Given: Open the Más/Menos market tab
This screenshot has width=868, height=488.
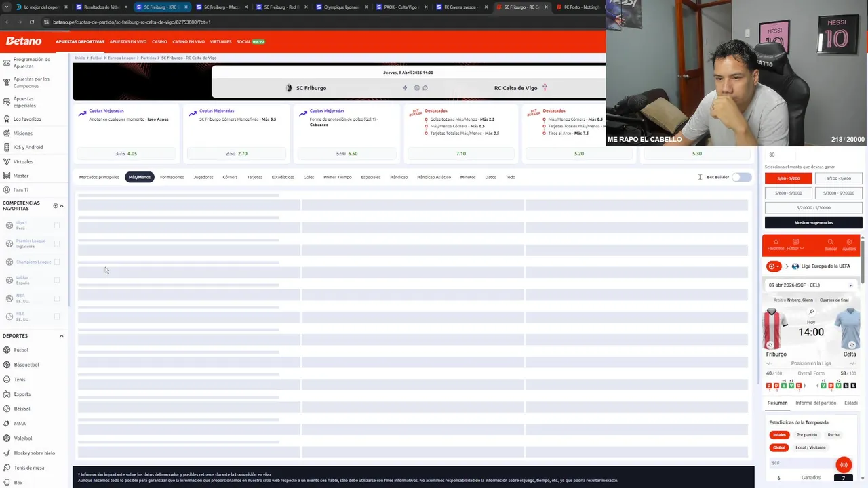Looking at the screenshot, I should (140, 177).
